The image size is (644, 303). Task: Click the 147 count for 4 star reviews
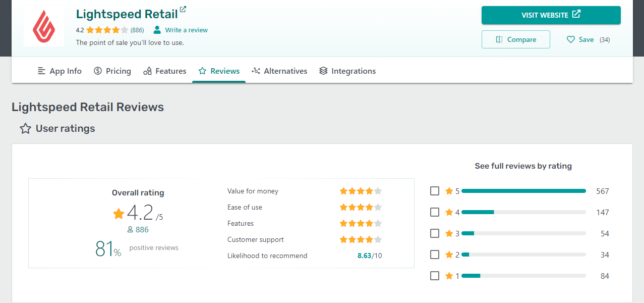(x=602, y=213)
